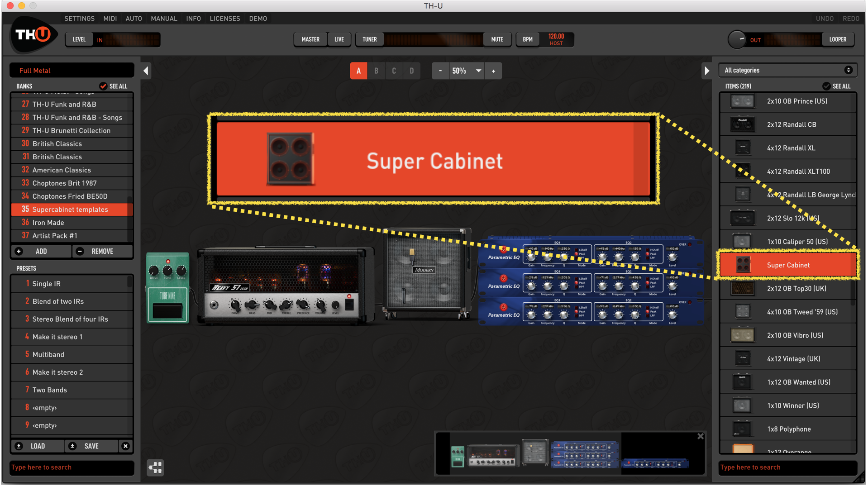Toggle power on the second Parametric EQ
The width and height of the screenshot is (868, 486).
pos(503,278)
